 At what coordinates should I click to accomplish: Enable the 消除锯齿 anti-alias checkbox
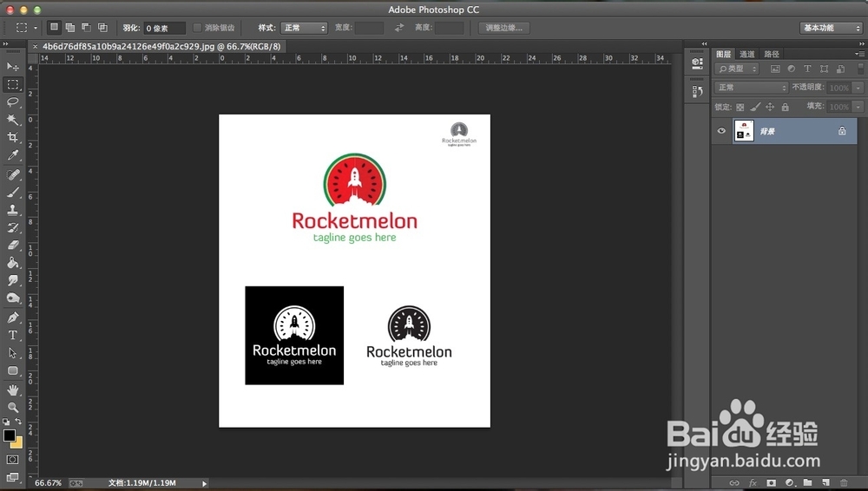197,28
